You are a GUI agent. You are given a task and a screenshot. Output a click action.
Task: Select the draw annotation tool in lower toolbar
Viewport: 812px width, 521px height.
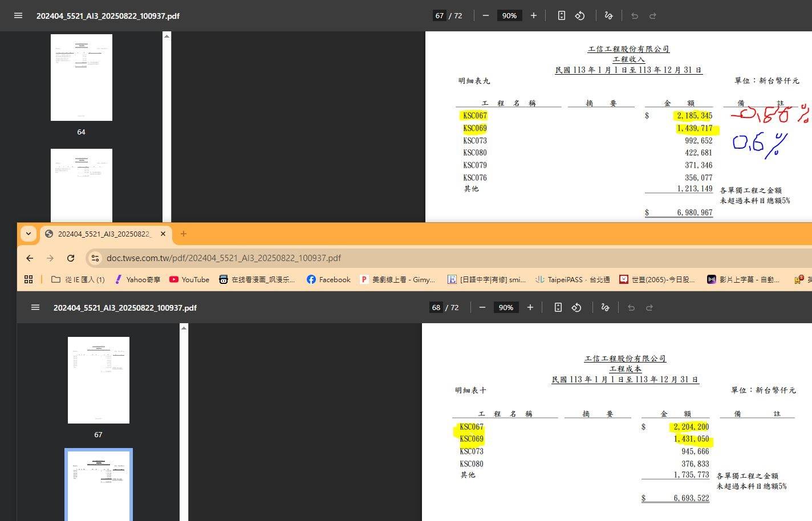coord(605,307)
